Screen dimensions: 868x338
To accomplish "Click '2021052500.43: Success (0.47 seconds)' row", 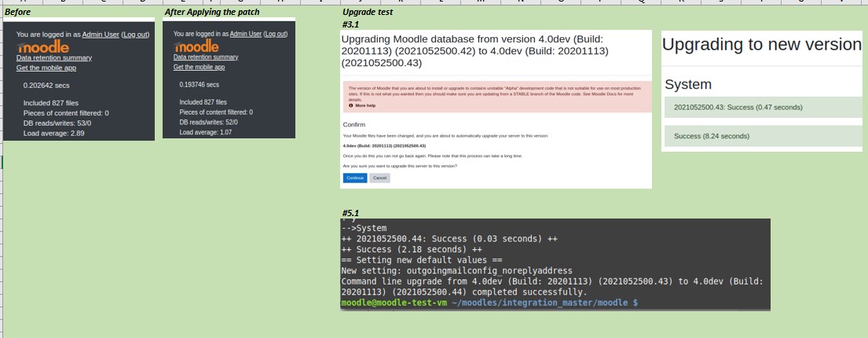I will [764, 108].
